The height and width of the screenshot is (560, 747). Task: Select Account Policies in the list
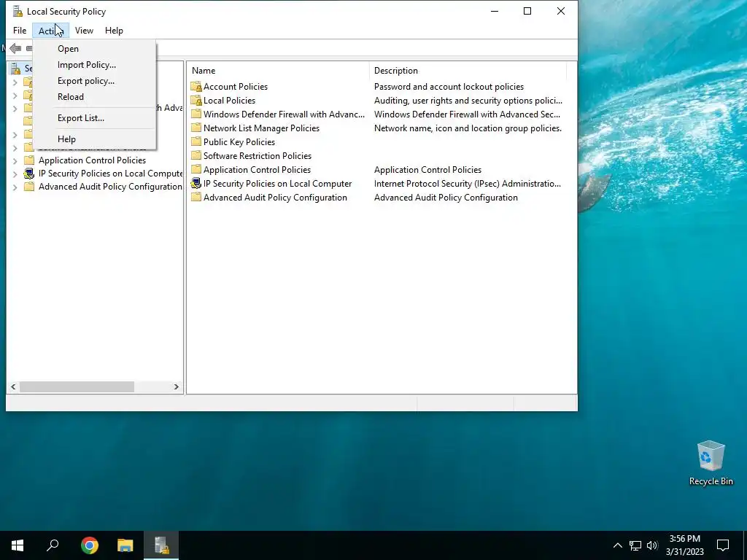click(236, 87)
